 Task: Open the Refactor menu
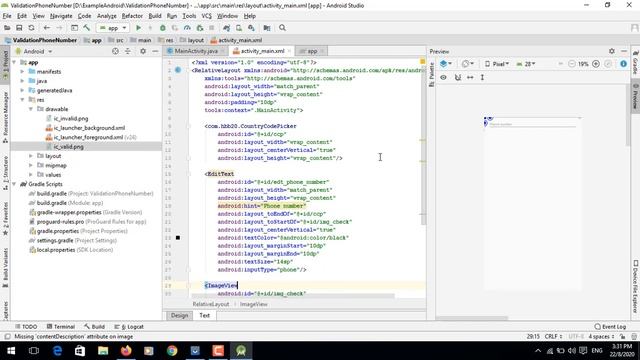tap(132, 16)
